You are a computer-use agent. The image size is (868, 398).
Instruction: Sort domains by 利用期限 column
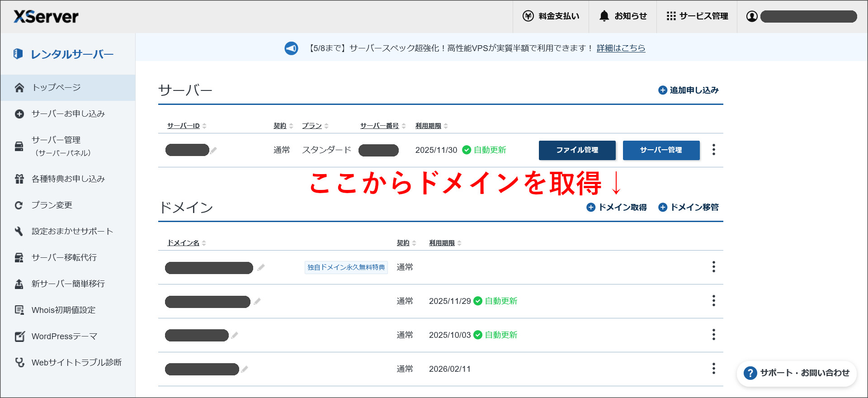pyautogui.click(x=445, y=243)
